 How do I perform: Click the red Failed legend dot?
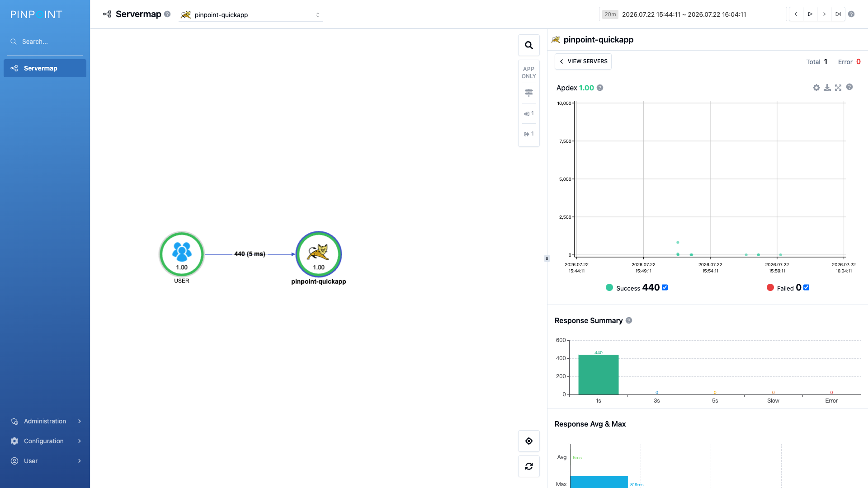(x=770, y=287)
